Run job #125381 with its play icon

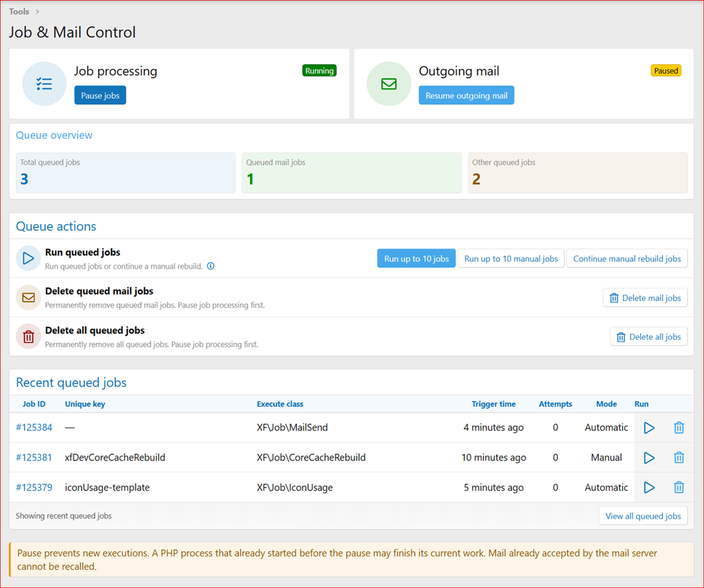pyautogui.click(x=649, y=458)
